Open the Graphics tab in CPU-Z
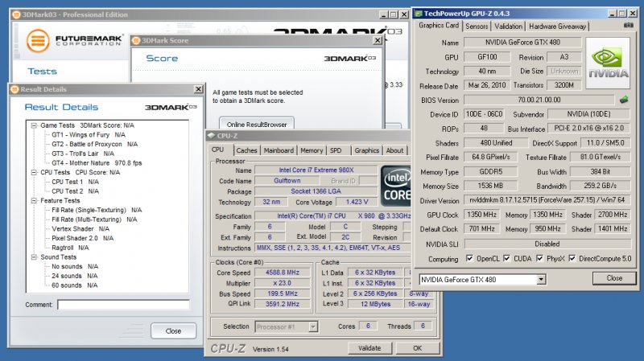 (x=367, y=150)
